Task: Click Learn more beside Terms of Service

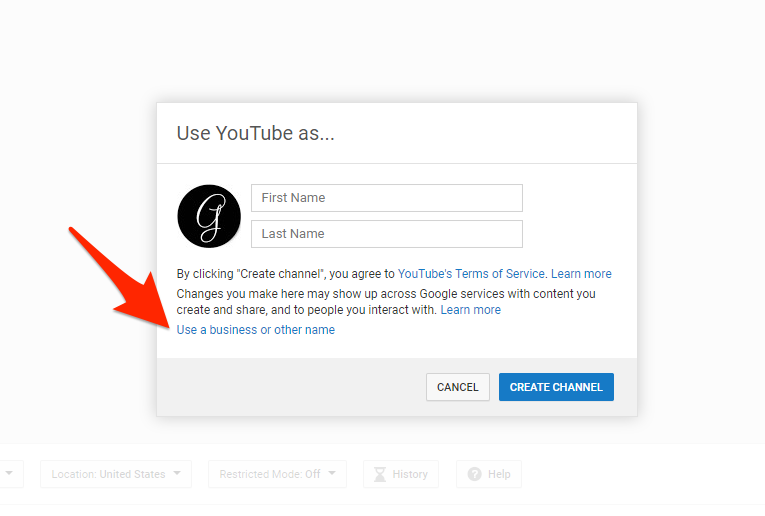Action: click(x=581, y=274)
